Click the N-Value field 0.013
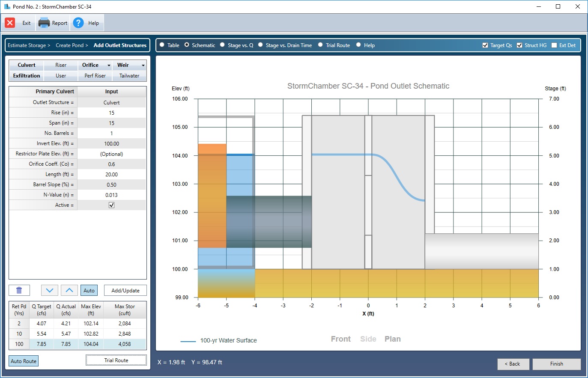The height and width of the screenshot is (378, 588). 112,195
